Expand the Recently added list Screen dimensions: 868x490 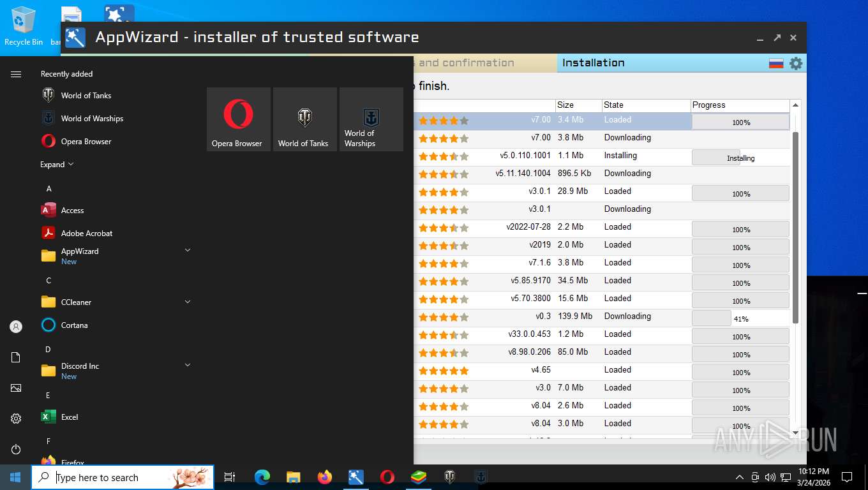57,165
